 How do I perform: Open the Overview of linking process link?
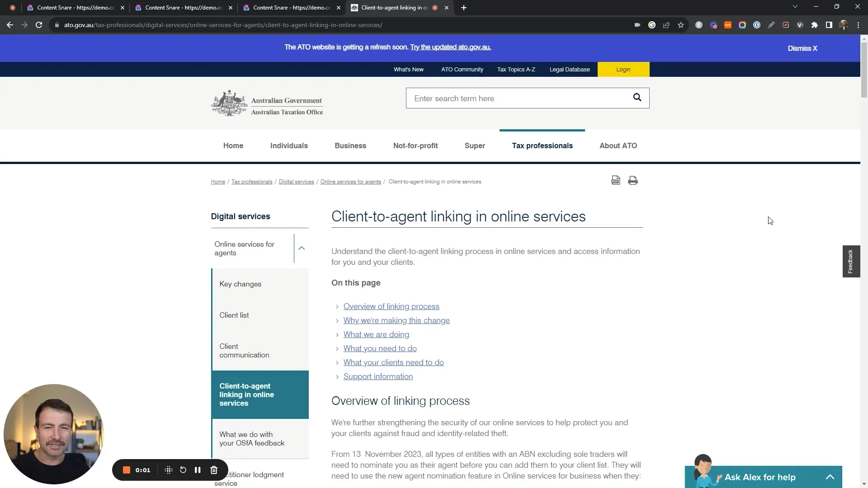point(391,306)
